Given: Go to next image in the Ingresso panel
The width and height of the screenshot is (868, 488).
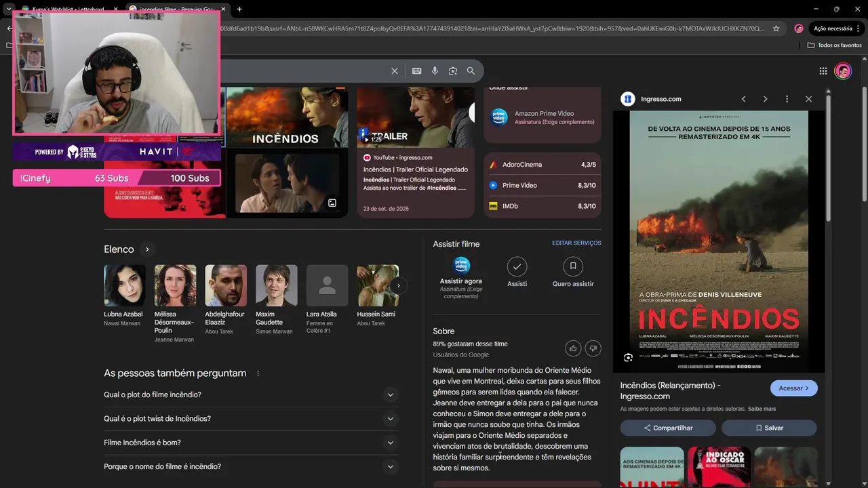Looking at the screenshot, I should [765, 99].
